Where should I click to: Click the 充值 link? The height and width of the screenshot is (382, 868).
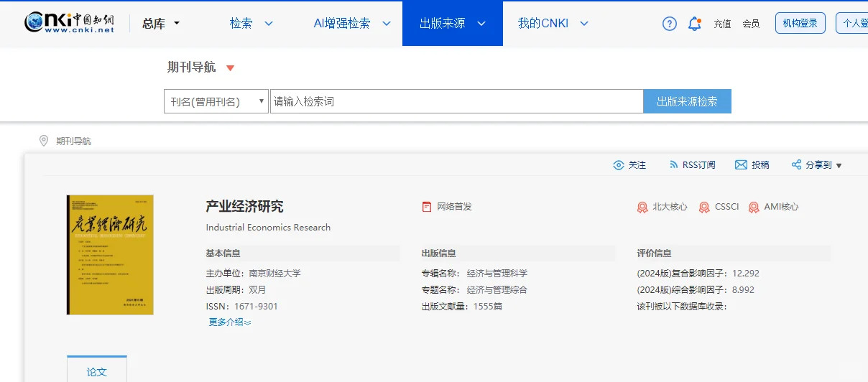pos(722,24)
